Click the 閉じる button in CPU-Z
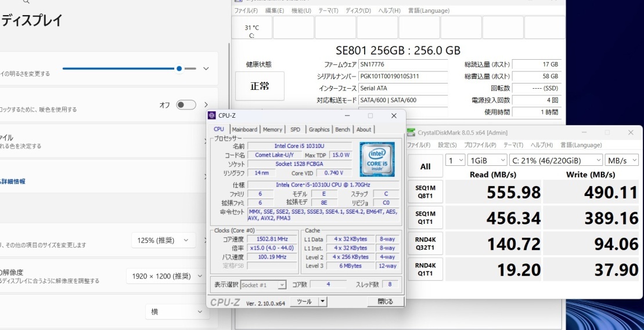Viewport: 644px width, 330px height. [x=385, y=302]
